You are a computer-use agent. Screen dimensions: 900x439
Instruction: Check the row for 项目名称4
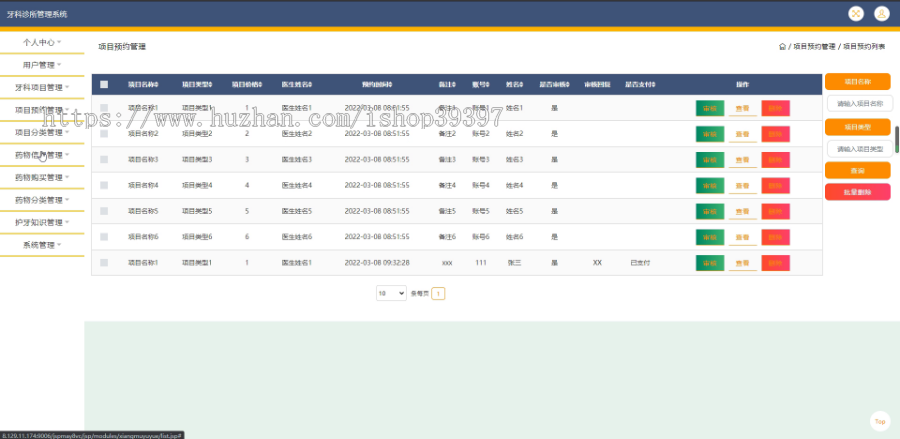click(104, 185)
